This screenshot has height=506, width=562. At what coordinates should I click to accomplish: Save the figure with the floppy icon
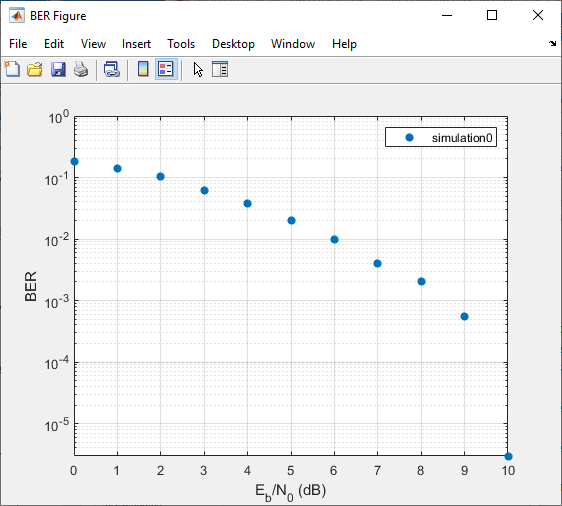pyautogui.click(x=58, y=69)
